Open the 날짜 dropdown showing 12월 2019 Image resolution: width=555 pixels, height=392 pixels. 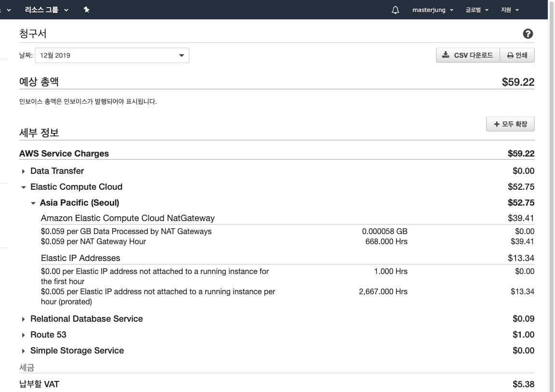(x=112, y=55)
